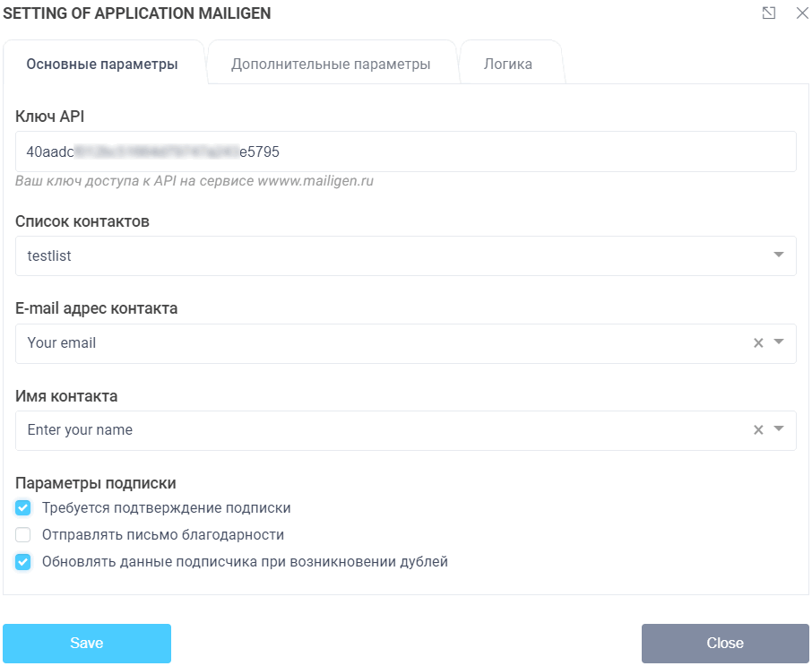Open the testlist contact list dropdown
The image size is (812, 666).
pyautogui.click(x=403, y=255)
